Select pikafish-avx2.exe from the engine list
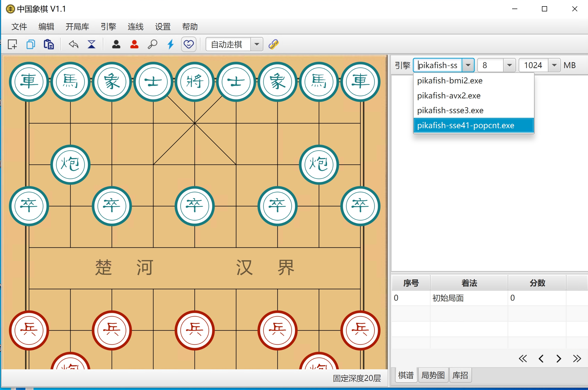 [474, 96]
